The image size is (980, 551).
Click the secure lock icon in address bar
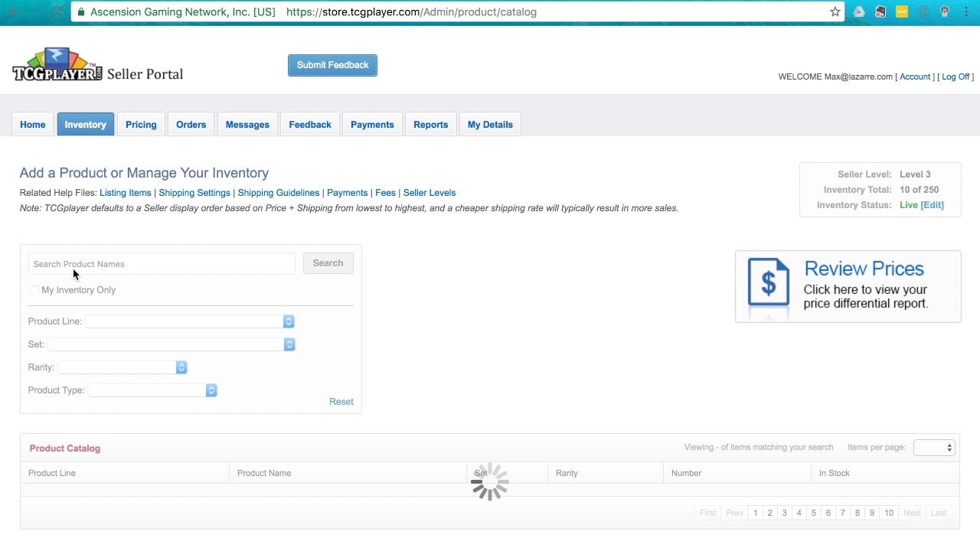(81, 11)
